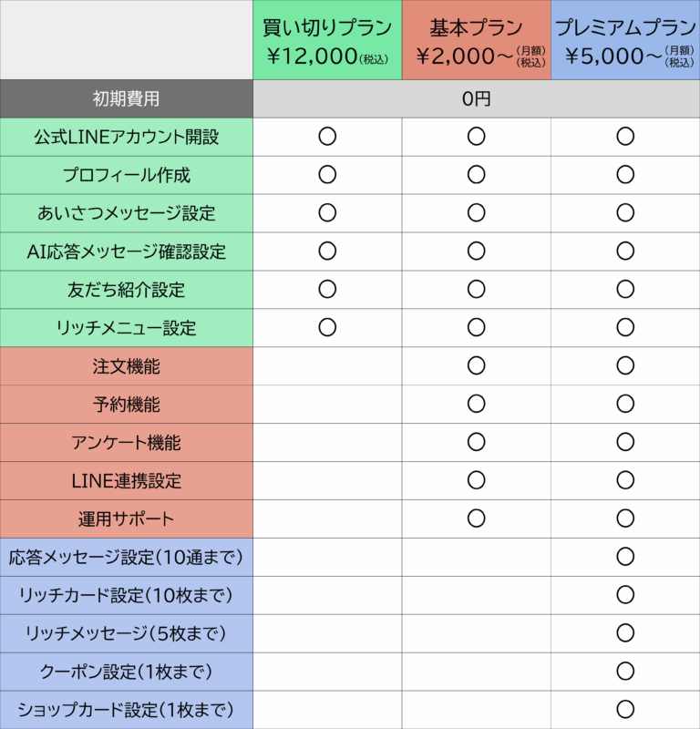Screen dimensions: 700x729
Task: Click the 初期費用 row label
Action: point(126,98)
